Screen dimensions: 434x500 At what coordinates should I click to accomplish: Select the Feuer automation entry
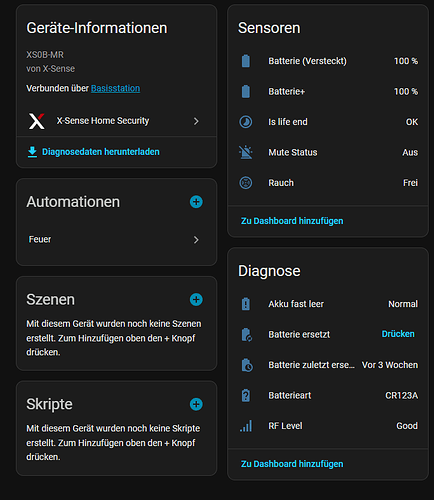116,240
